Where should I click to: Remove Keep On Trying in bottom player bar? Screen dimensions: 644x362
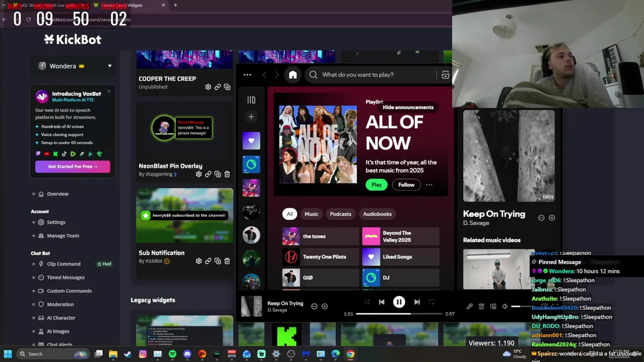click(x=314, y=306)
